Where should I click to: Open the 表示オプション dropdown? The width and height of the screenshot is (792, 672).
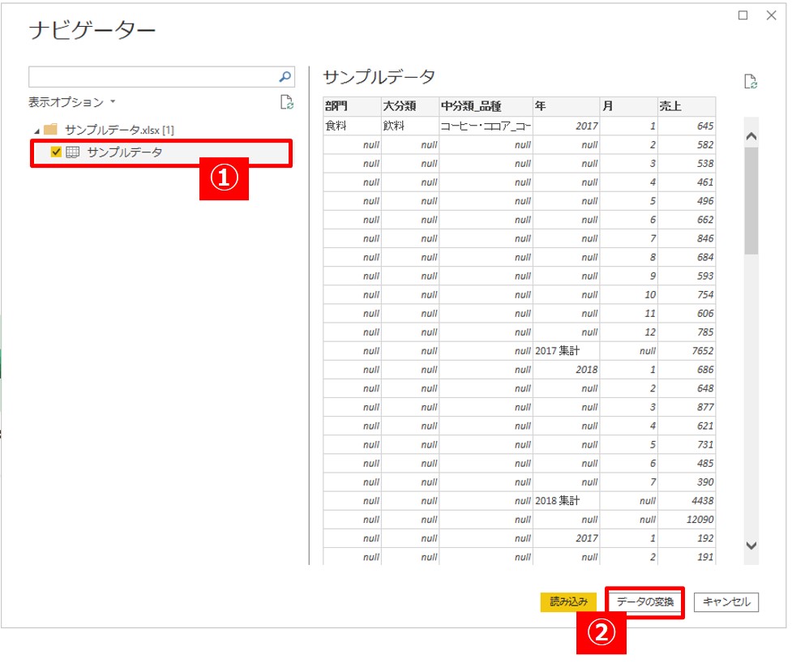coord(72,102)
